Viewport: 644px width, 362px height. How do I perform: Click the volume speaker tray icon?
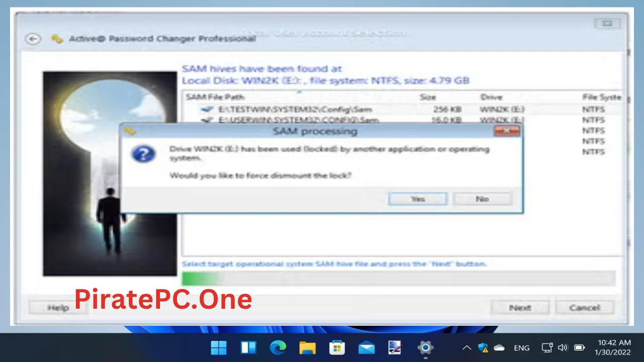(x=563, y=347)
